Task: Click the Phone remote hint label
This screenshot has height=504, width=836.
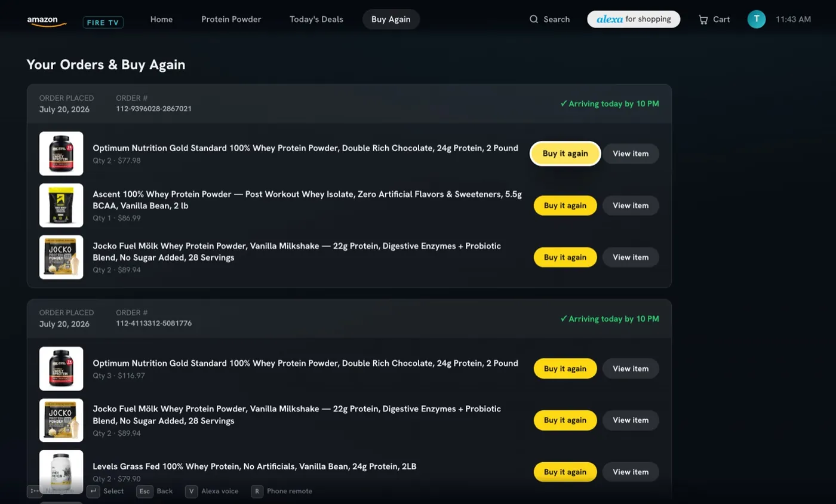Action: (x=290, y=491)
